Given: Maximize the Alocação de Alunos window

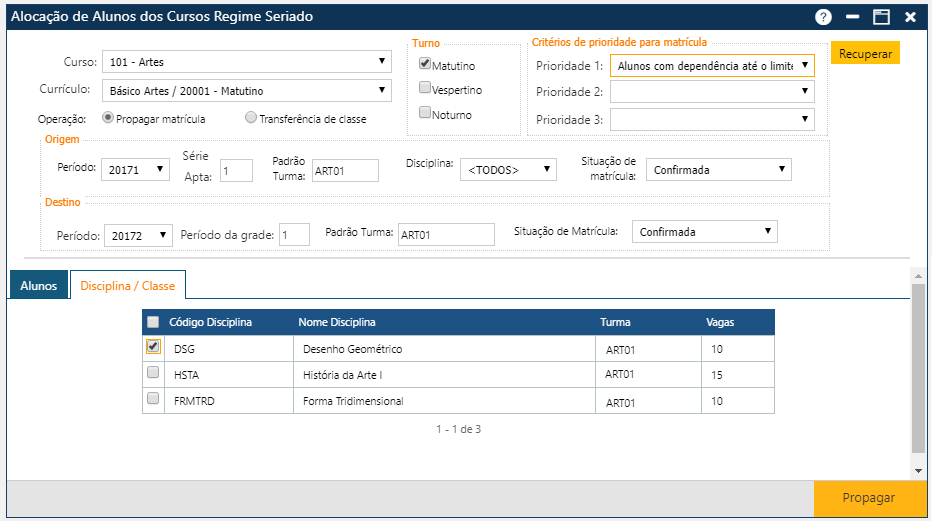Looking at the screenshot, I should coord(881,17).
